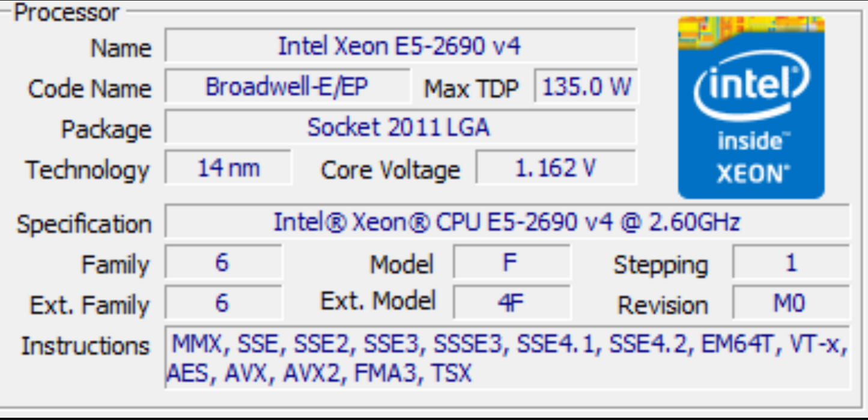The width and height of the screenshot is (868, 420).
Task: Select the Technology 14 nm field
Action: (x=228, y=168)
